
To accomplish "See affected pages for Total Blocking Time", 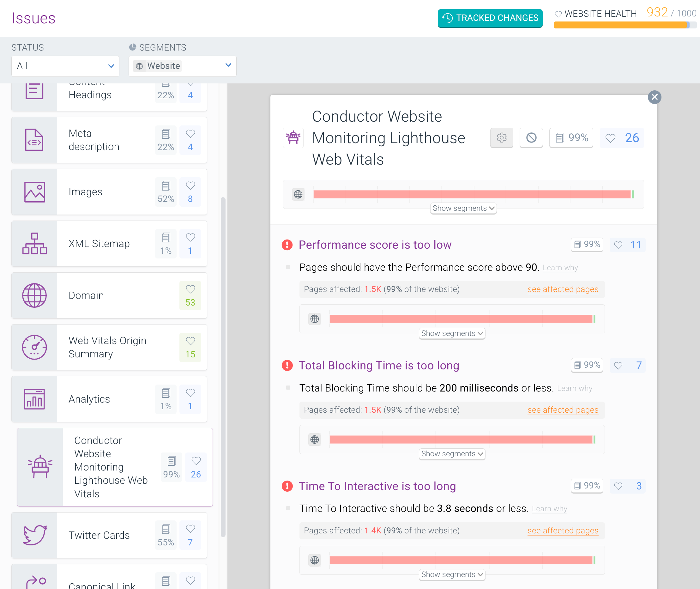I will (x=563, y=410).
